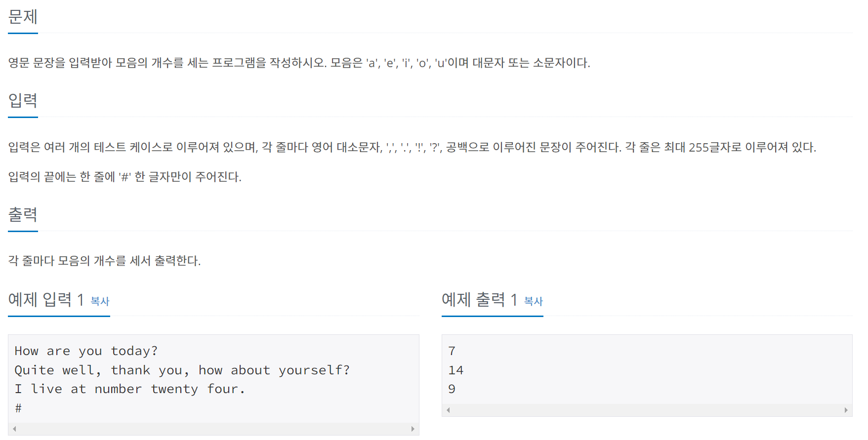Click the output value 9

pyautogui.click(x=452, y=389)
